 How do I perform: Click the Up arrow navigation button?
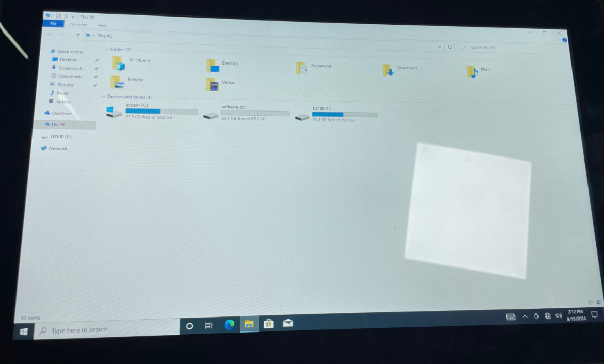78,35
